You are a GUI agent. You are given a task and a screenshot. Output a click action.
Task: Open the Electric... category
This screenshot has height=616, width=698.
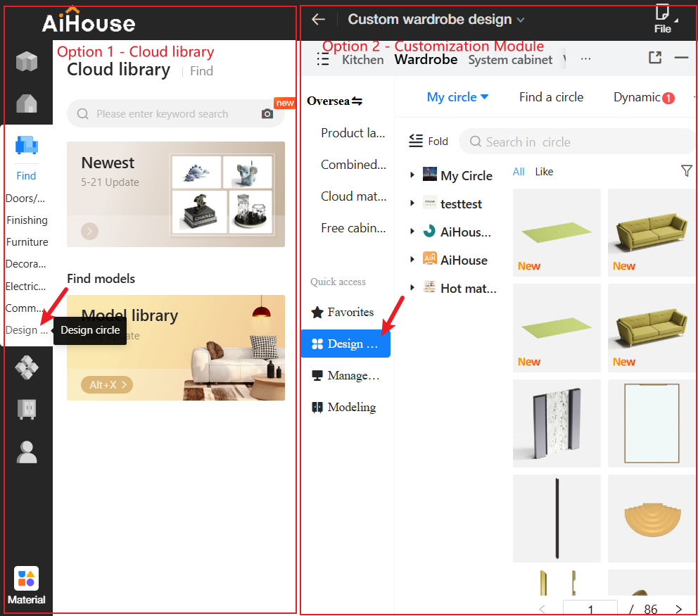coord(26,286)
